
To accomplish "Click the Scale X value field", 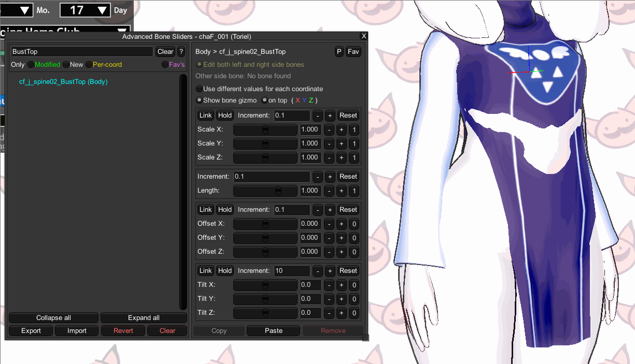I will [x=310, y=129].
